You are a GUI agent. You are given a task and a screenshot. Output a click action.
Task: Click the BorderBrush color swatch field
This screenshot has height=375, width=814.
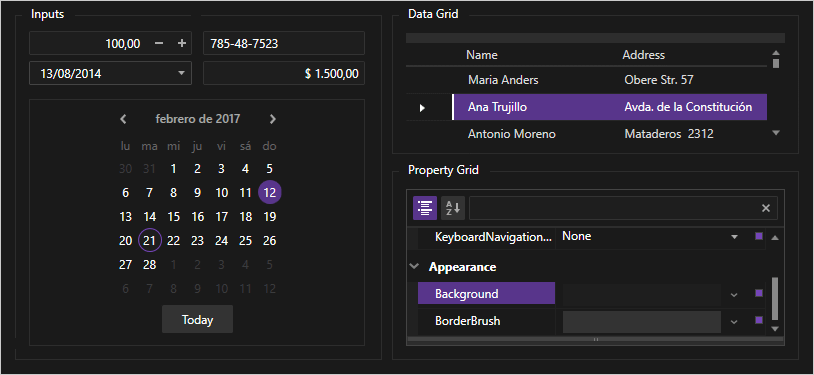pyautogui.click(x=642, y=322)
